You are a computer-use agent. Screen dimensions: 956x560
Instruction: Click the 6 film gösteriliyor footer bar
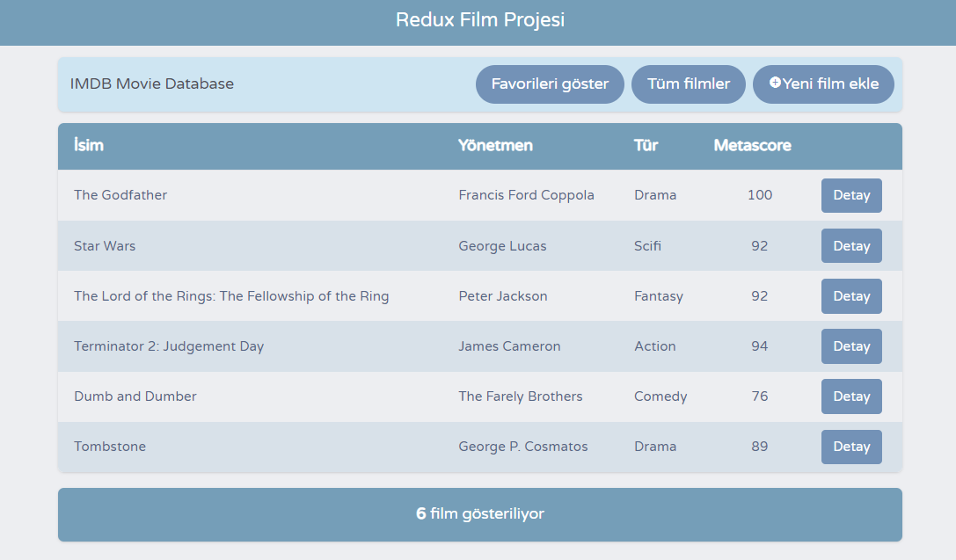click(480, 514)
